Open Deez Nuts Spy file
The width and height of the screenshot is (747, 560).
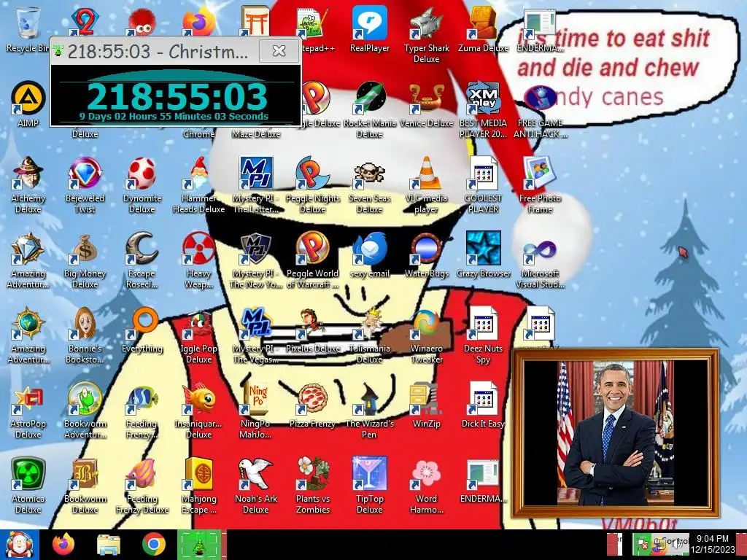click(483, 335)
